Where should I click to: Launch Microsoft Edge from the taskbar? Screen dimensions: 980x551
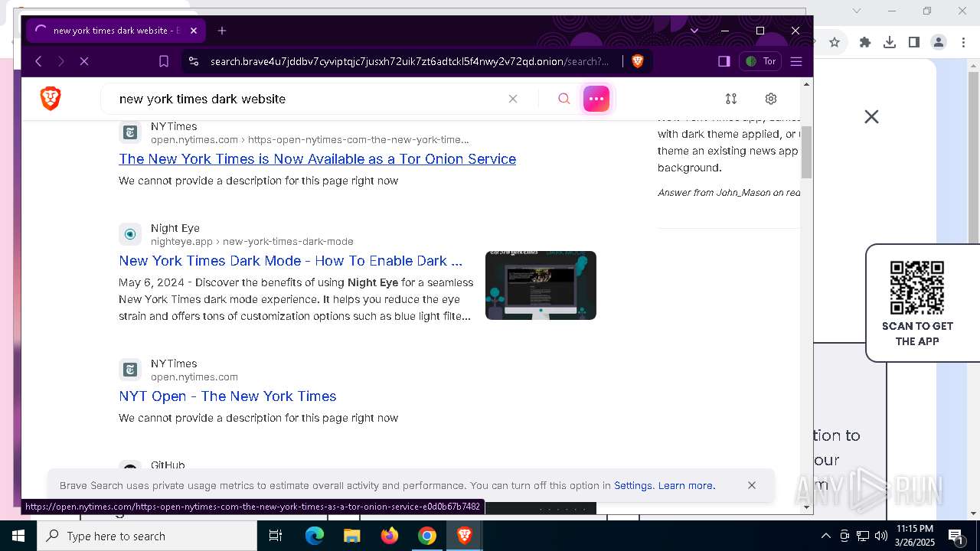tap(315, 536)
